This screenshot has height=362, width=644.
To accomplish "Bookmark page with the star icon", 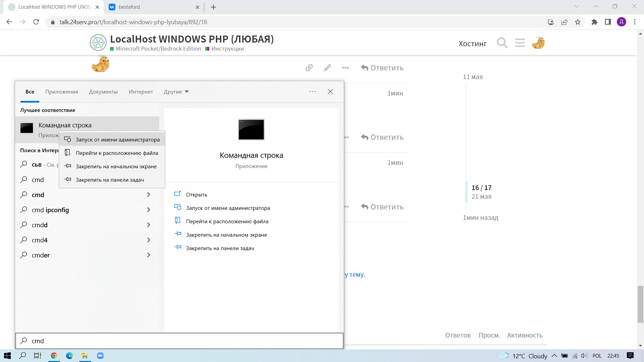I will pyautogui.click(x=578, y=22).
